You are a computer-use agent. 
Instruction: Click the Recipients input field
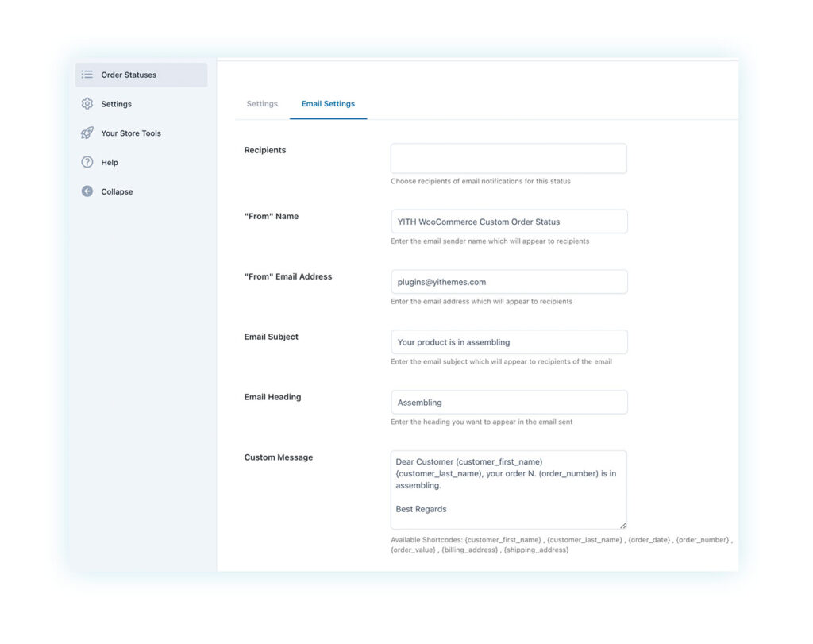[x=508, y=158]
